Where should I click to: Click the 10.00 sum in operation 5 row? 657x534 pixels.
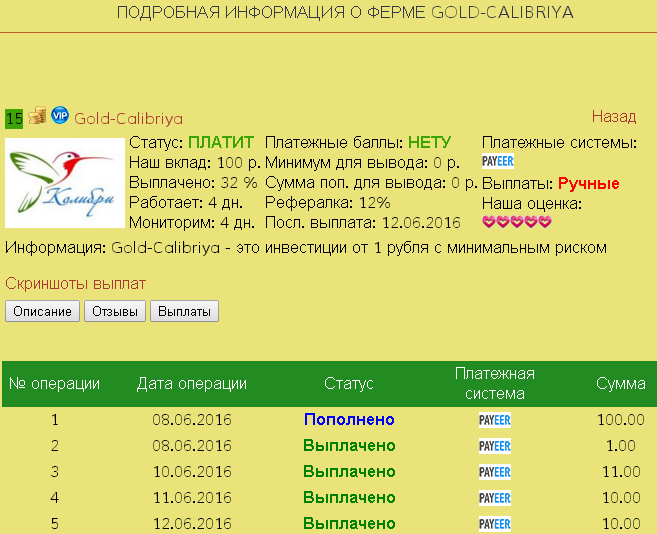tap(621, 524)
